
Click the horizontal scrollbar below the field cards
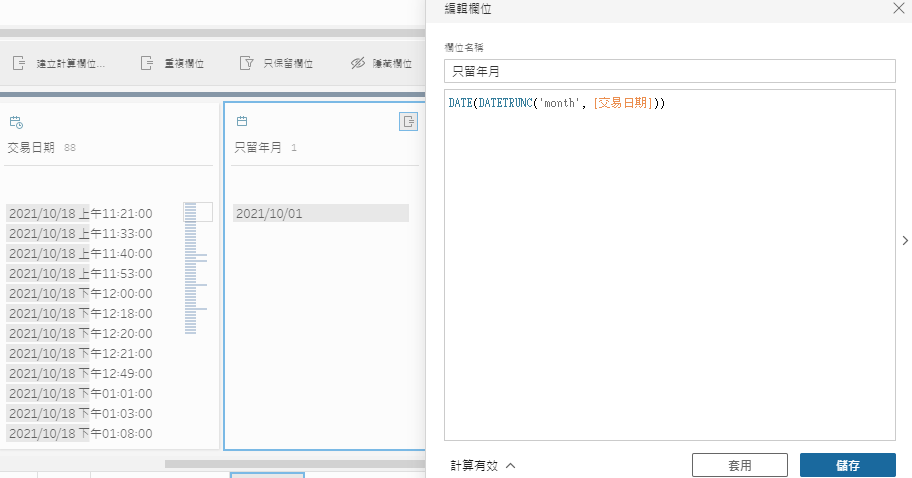[295, 464]
